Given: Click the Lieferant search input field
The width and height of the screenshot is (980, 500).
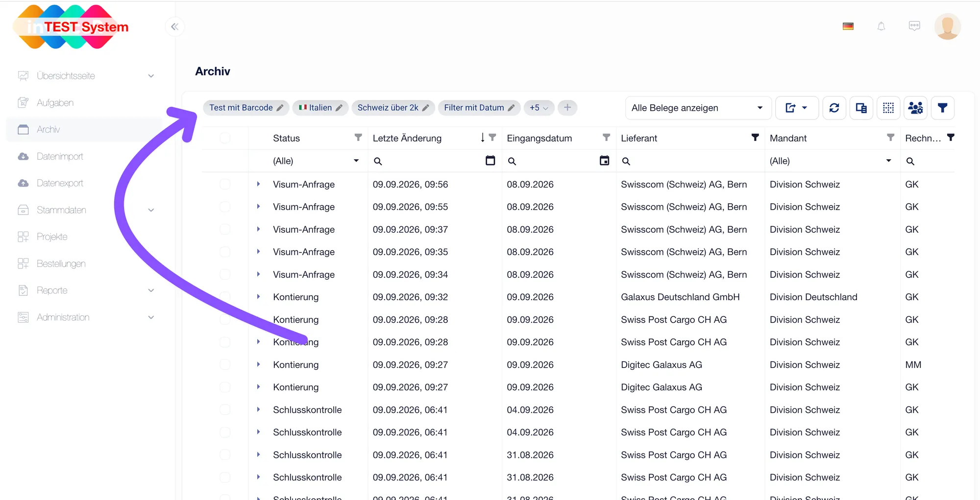Looking at the screenshot, I should (x=691, y=161).
